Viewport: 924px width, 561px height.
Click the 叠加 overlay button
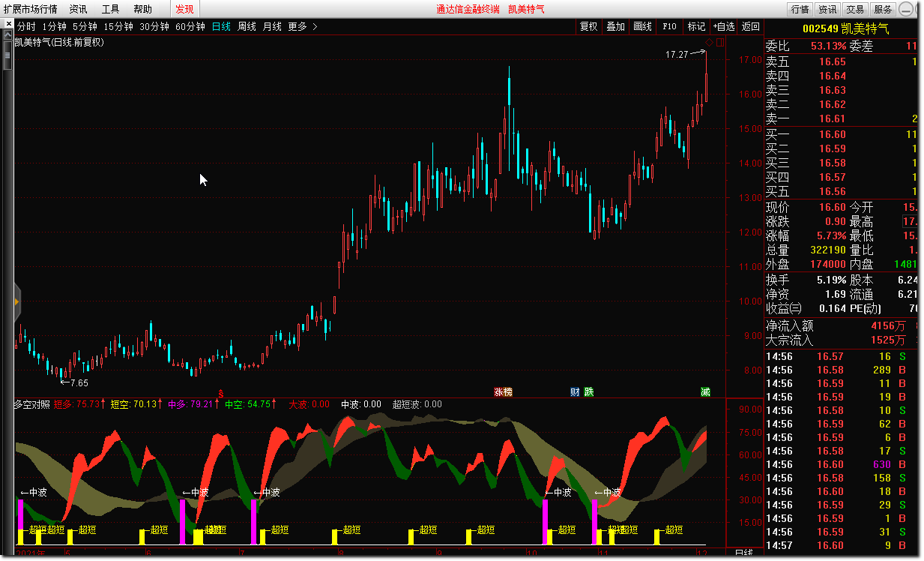coord(616,26)
